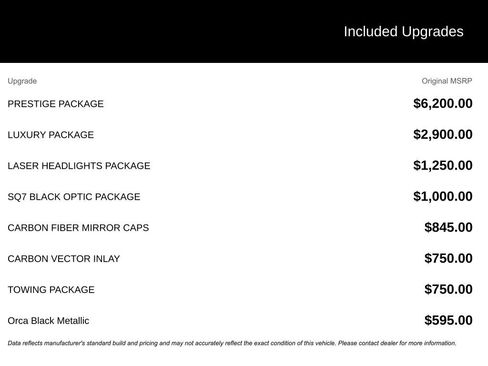Select CARBON VECTOR INLAY label
Screen dimensions: 488x366
point(64,259)
